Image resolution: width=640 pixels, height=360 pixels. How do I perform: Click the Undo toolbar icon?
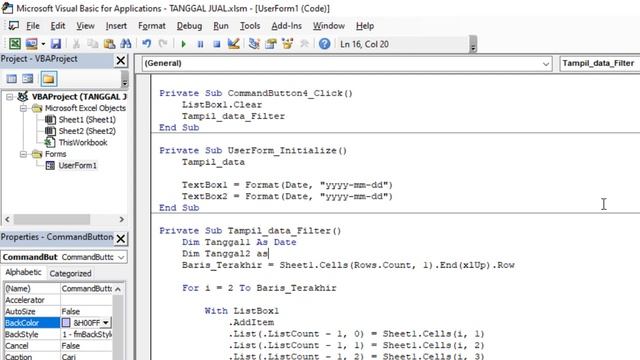[147, 44]
